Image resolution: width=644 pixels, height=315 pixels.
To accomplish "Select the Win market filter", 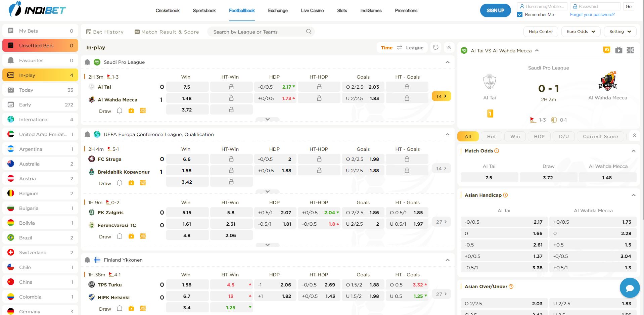I will [x=515, y=136].
